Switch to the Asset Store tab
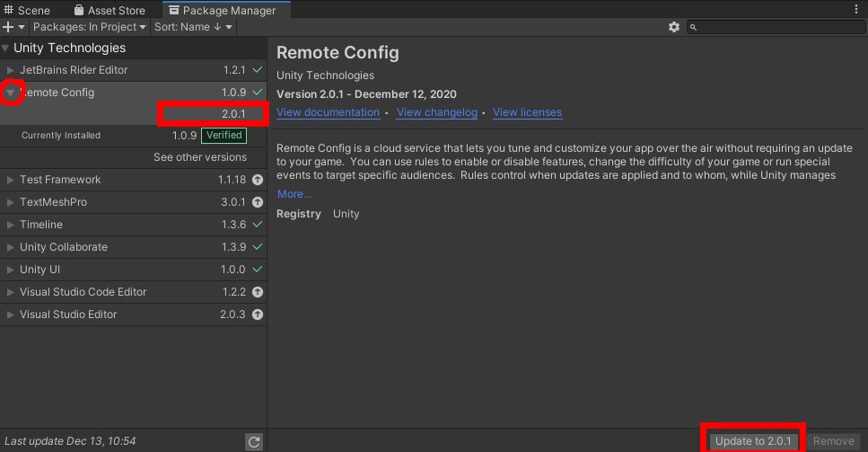This screenshot has width=868, height=452. [x=110, y=10]
